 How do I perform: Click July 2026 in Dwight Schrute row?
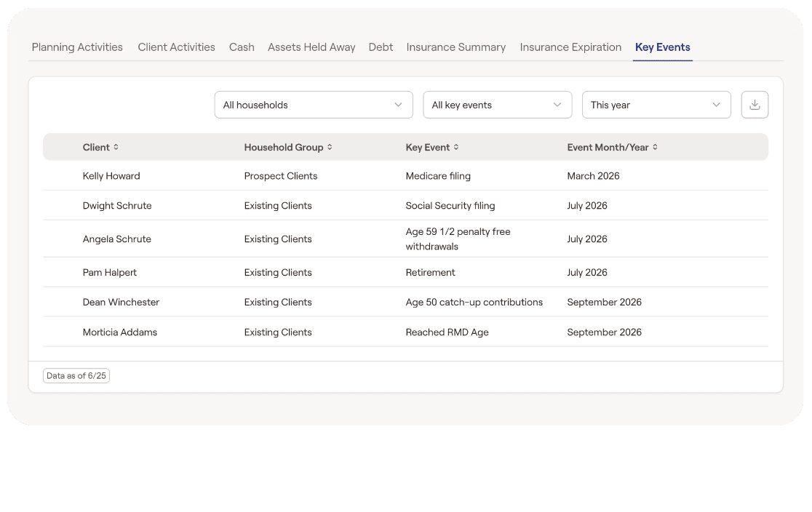(586, 206)
